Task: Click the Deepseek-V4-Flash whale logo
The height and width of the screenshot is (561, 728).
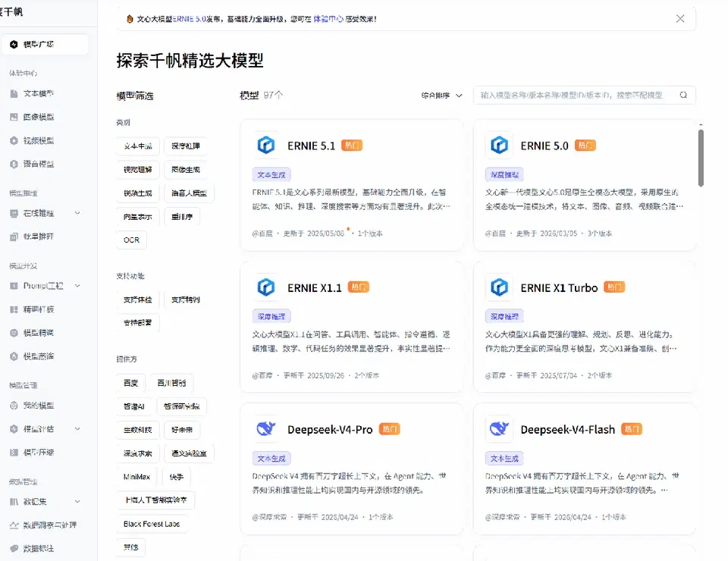Action: 499,429
